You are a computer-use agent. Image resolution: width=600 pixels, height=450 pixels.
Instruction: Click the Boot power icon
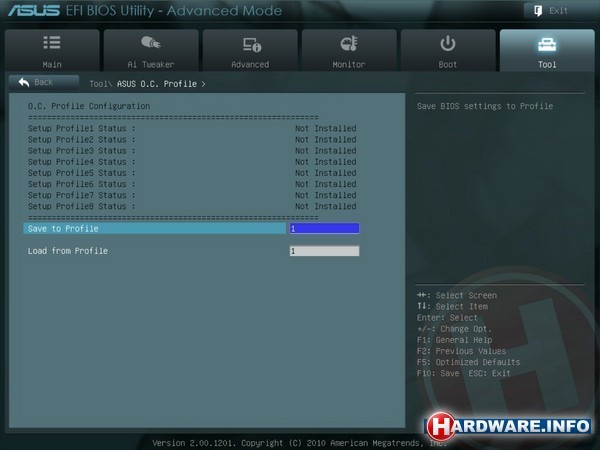point(448,43)
